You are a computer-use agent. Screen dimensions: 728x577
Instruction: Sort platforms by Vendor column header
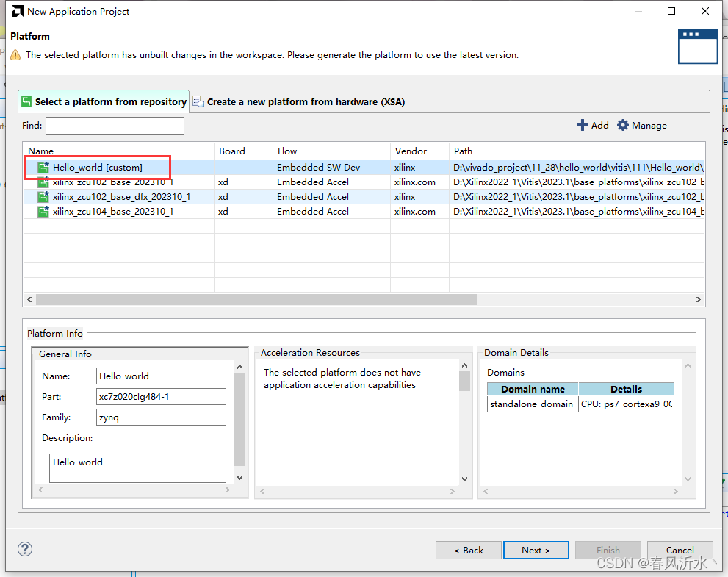coord(419,151)
